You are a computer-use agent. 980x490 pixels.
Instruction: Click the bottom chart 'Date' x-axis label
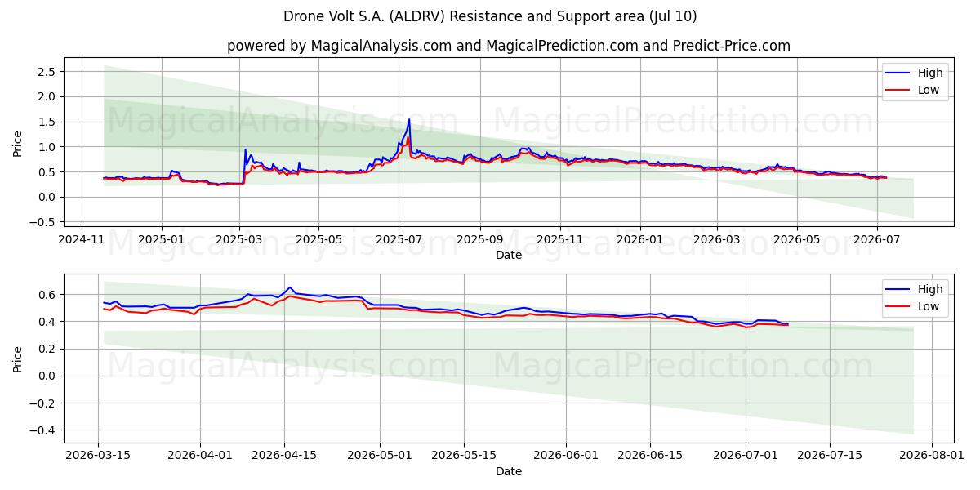tap(509, 471)
